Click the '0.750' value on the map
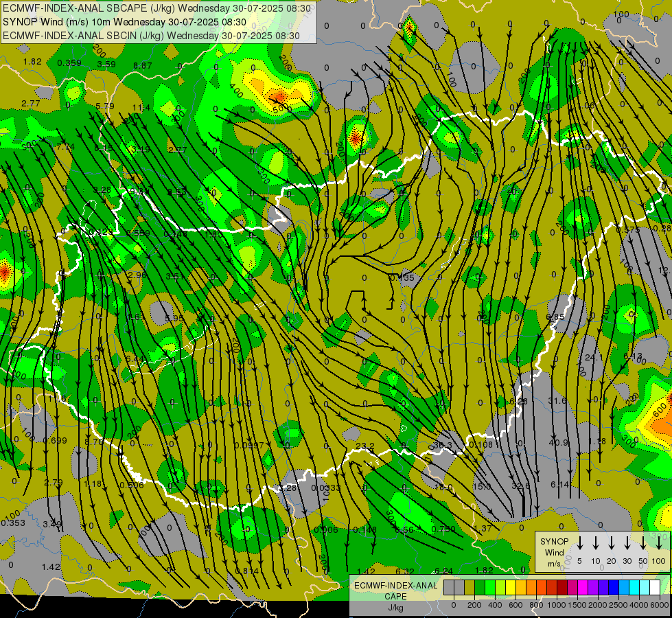 pos(443,529)
